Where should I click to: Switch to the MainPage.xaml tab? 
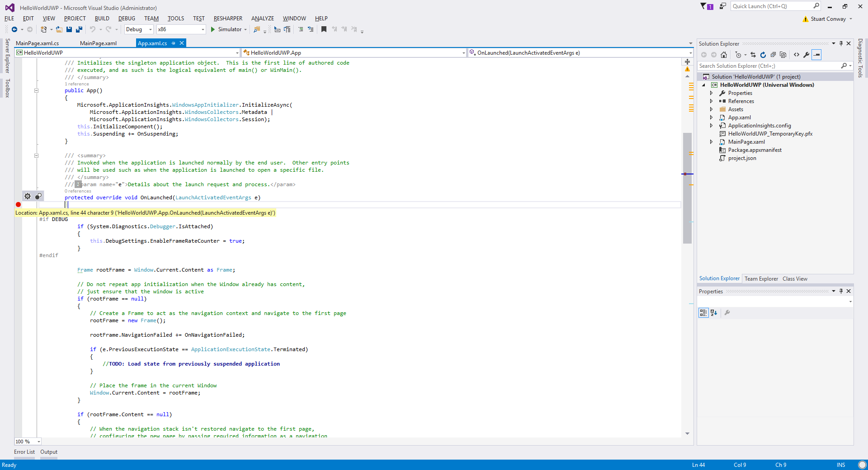pos(99,43)
